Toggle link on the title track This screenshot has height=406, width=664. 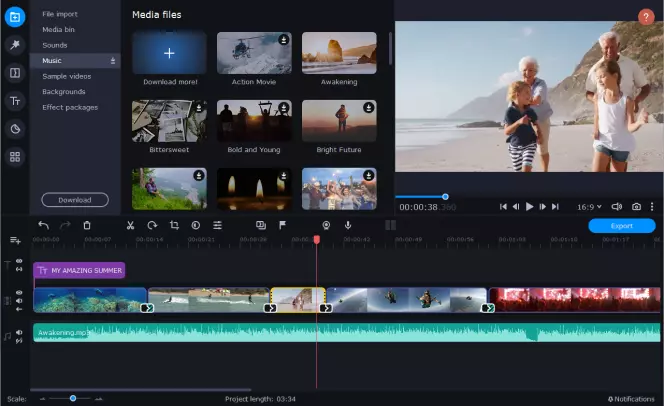click(19, 269)
